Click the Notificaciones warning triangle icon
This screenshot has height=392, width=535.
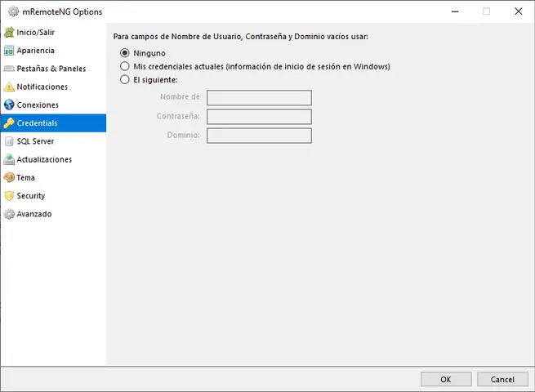pos(9,87)
